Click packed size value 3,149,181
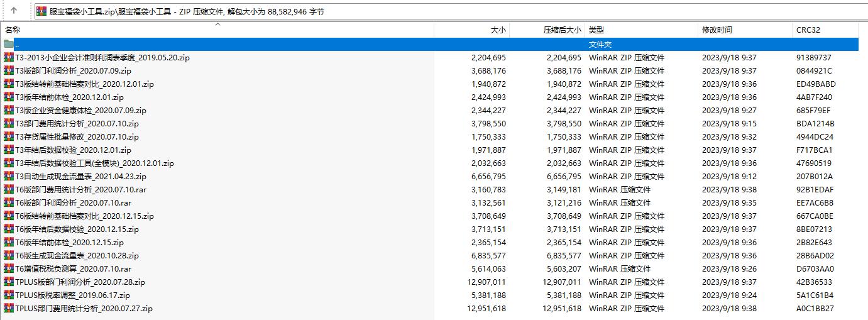Viewport: 868px width, 320px height. click(564, 189)
